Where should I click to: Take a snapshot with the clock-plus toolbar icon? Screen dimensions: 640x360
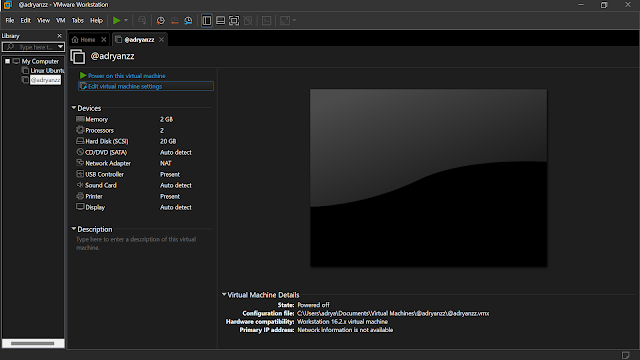(x=161, y=20)
